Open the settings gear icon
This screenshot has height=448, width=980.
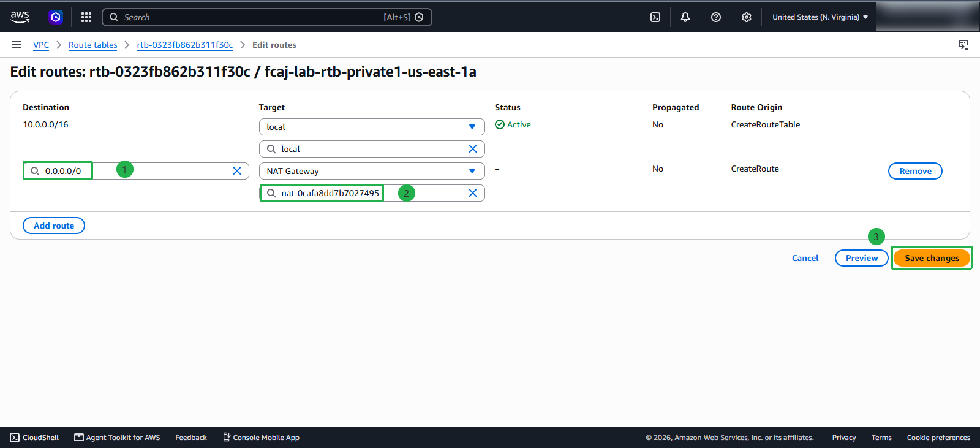[747, 17]
